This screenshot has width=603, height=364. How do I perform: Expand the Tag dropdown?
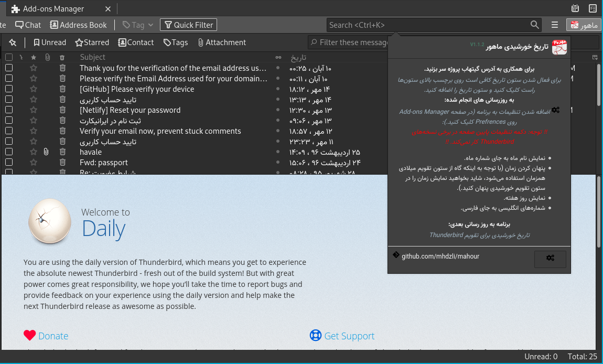point(138,25)
